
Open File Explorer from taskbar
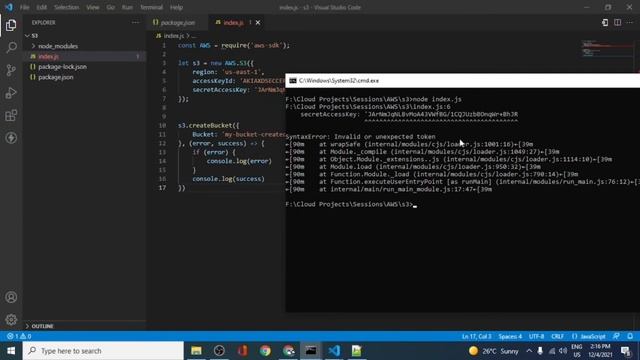[196, 351]
